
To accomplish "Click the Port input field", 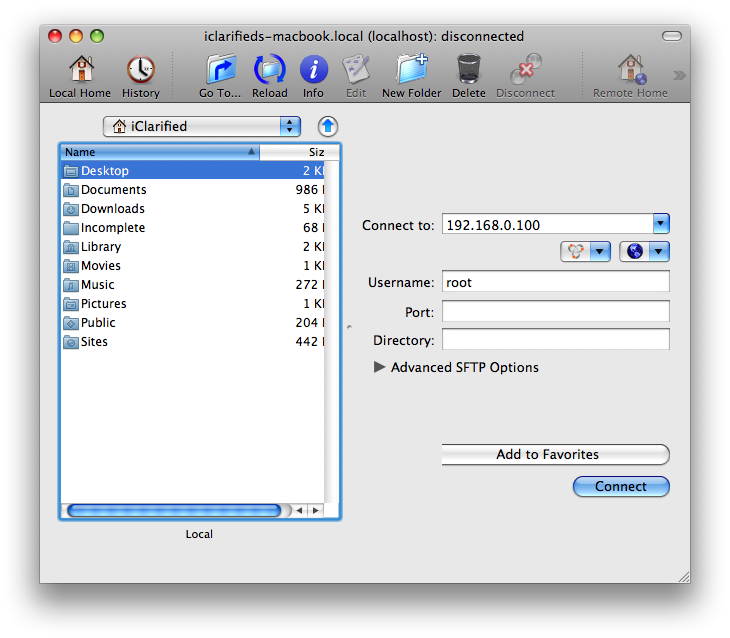I will tap(555, 312).
